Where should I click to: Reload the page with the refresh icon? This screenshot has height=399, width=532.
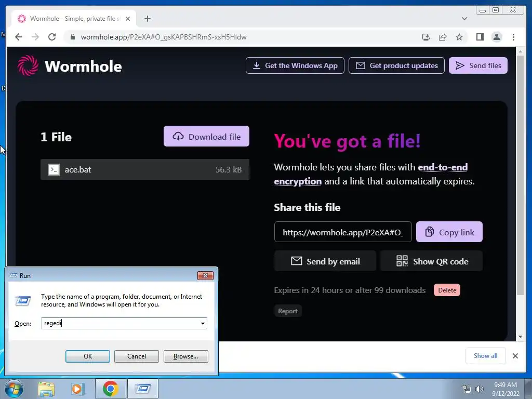[52, 37]
